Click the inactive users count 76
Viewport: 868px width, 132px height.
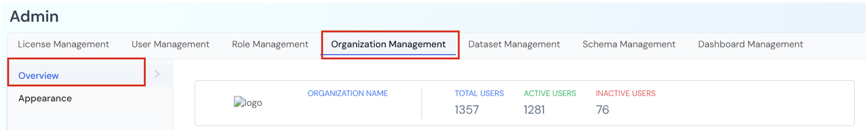pyautogui.click(x=602, y=110)
